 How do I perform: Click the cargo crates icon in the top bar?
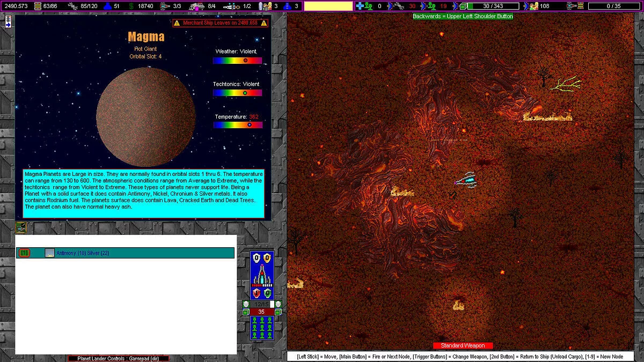(x=38, y=6)
